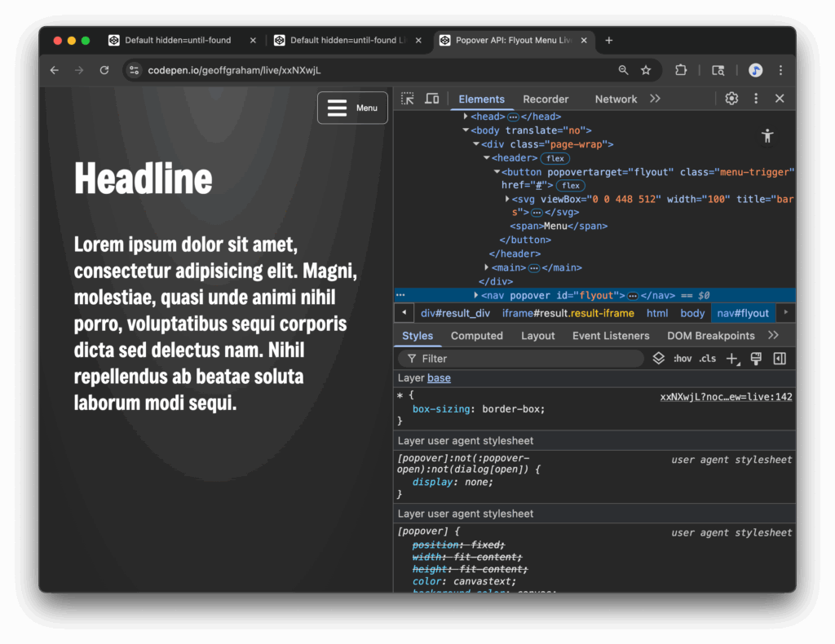The width and height of the screenshot is (835, 644).
Task: Open the Chrome three-dot menu
Action: [x=780, y=70]
